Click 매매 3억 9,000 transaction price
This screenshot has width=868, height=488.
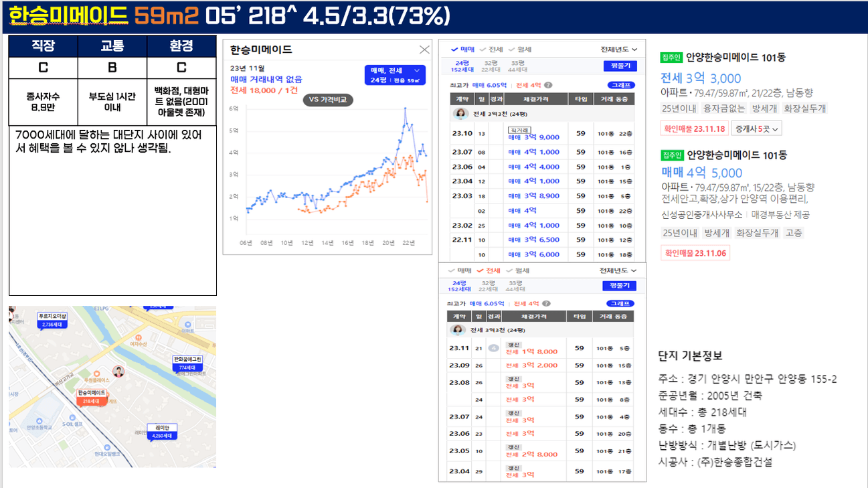click(533, 137)
